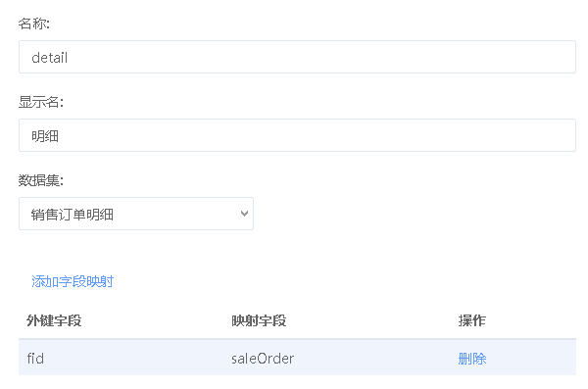Click the 操作 column header
This screenshot has height=389, width=588.
pos(471,320)
